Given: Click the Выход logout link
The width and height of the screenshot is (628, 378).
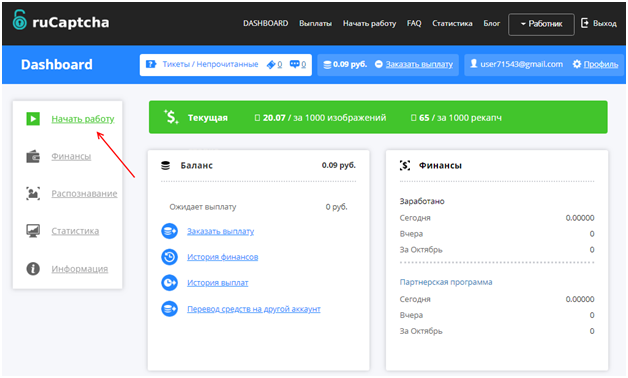Looking at the screenshot, I should tap(604, 24).
